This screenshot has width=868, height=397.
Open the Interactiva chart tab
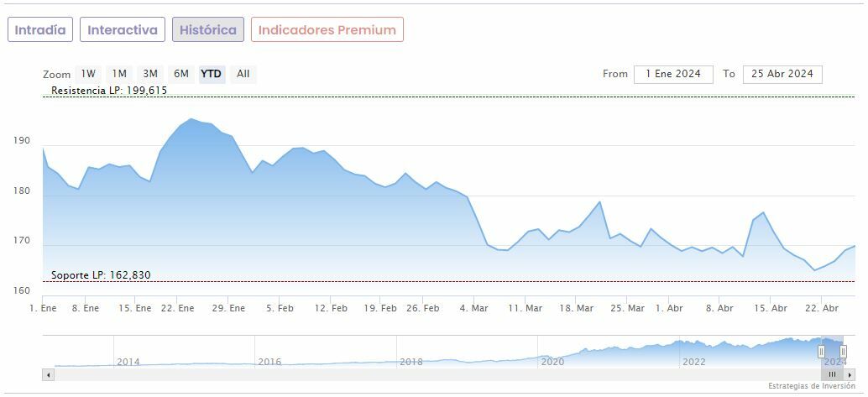(123, 30)
